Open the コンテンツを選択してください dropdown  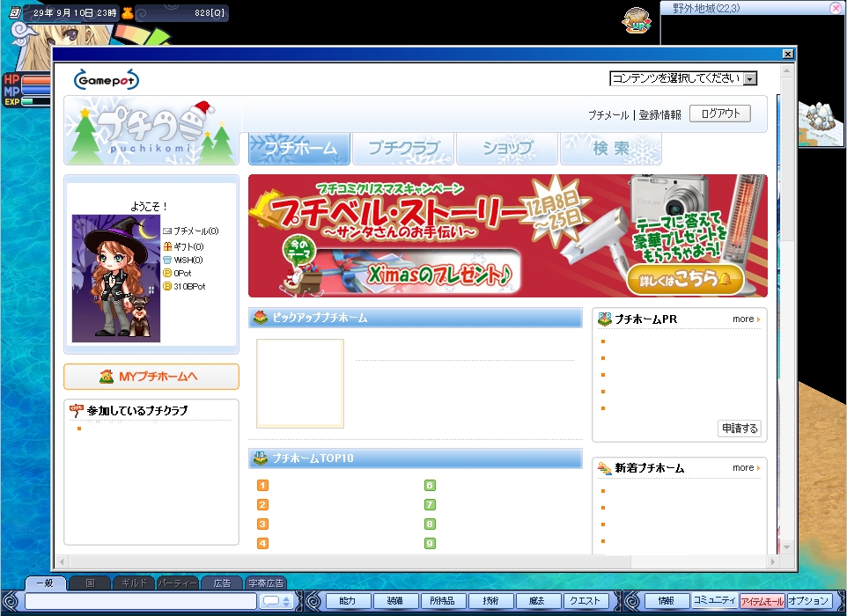683,78
